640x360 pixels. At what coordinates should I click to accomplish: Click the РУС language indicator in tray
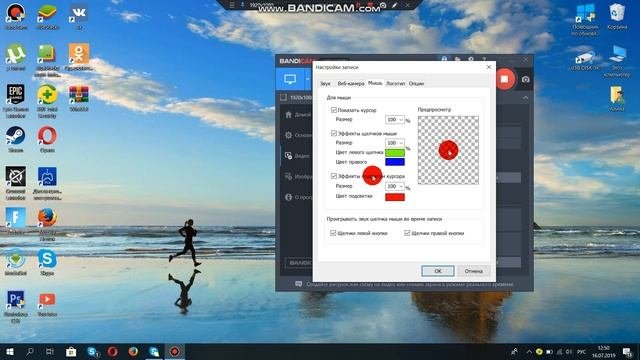pos(581,351)
